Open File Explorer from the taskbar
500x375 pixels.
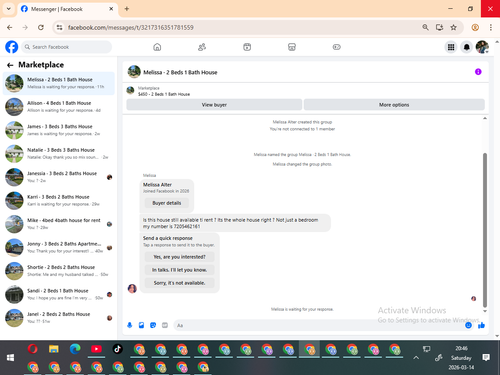pyautogui.click(x=54, y=349)
